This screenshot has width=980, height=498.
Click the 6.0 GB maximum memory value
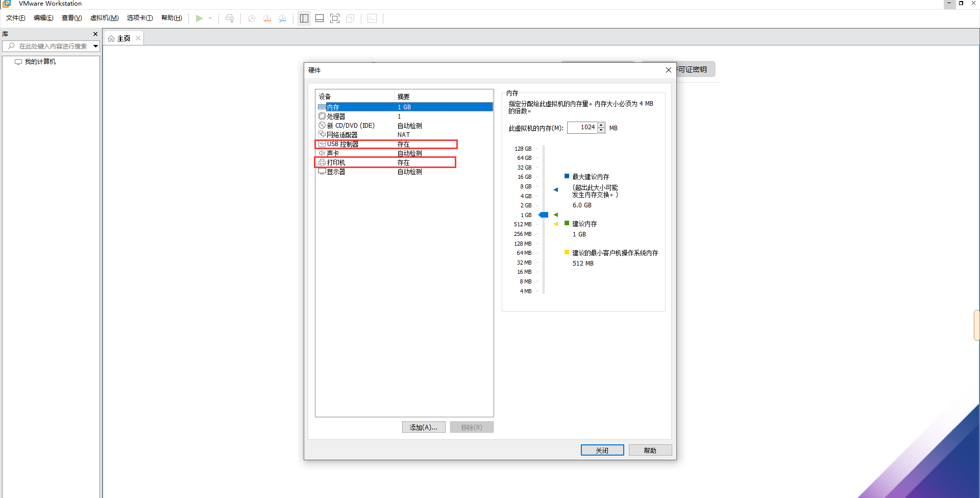(582, 205)
